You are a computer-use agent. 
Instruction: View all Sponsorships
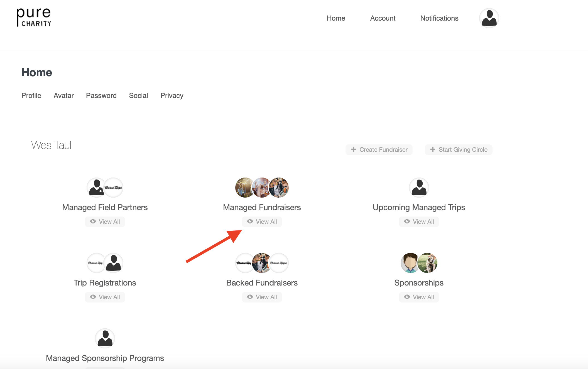(419, 297)
